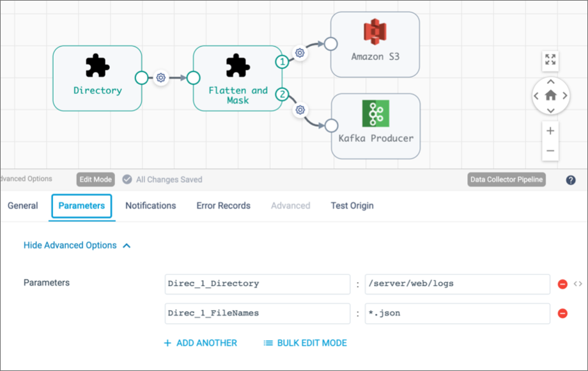Click the Edit Mode button
The width and height of the screenshot is (588, 371).
point(96,179)
